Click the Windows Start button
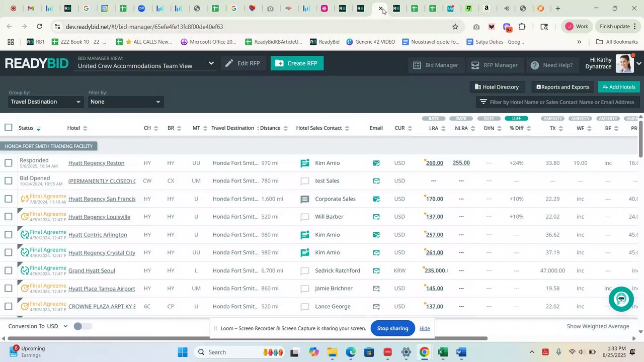Image resolution: width=644 pixels, height=362 pixels. tap(182, 352)
